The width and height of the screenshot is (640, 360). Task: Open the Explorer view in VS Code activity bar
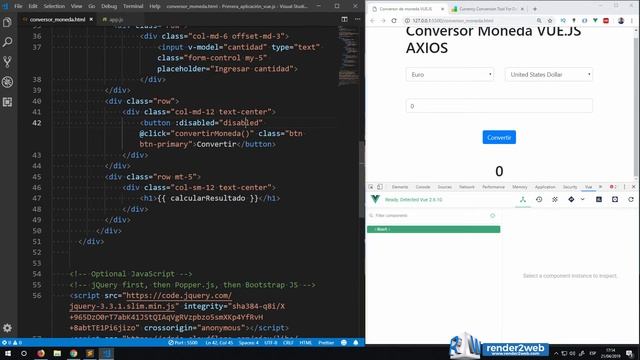pos(7,22)
